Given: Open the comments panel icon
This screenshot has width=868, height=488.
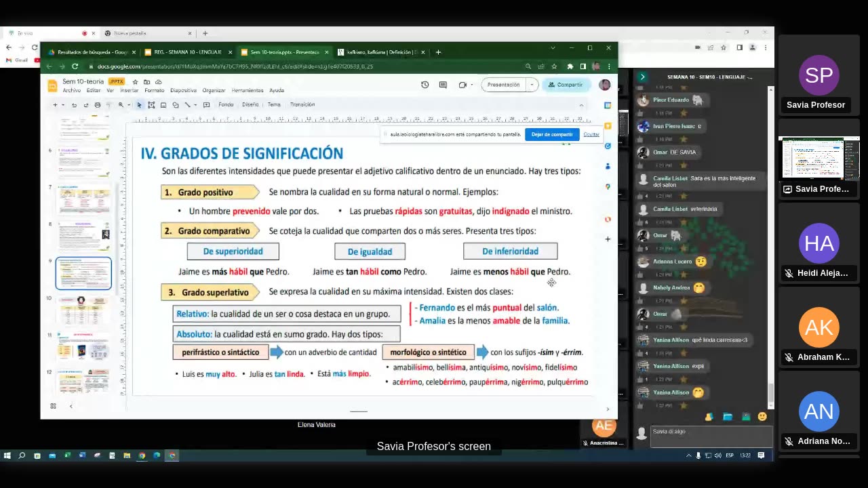Looking at the screenshot, I should point(443,85).
